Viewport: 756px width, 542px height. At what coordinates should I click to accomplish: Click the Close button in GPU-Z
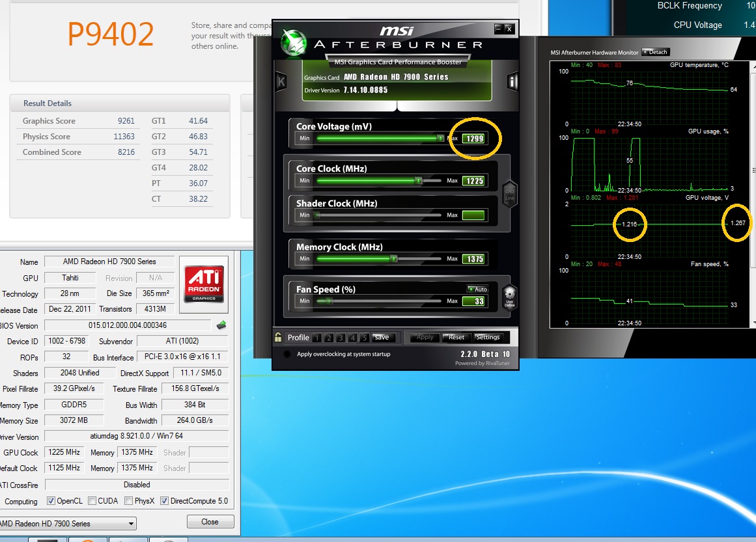[210, 522]
